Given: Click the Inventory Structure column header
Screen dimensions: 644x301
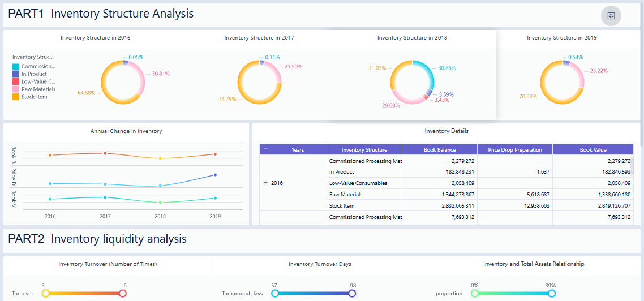Looking at the screenshot, I should 364,150.
